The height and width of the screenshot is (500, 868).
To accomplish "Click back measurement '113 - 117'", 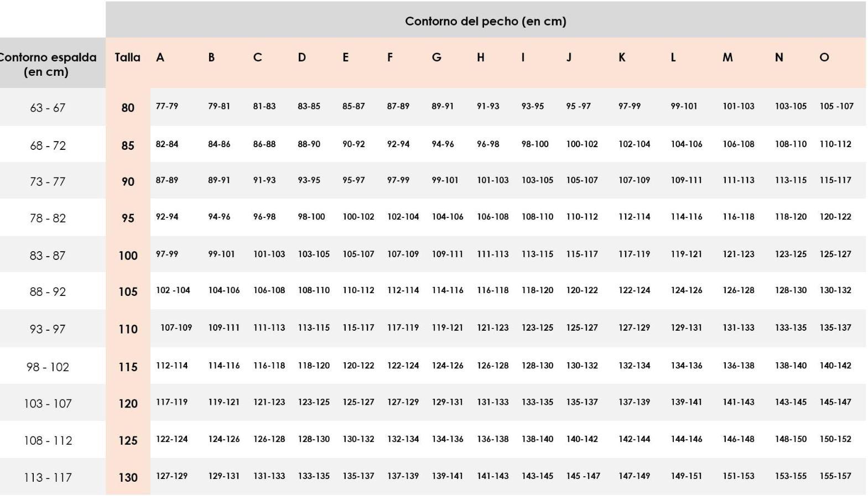I will pyautogui.click(x=48, y=477).
